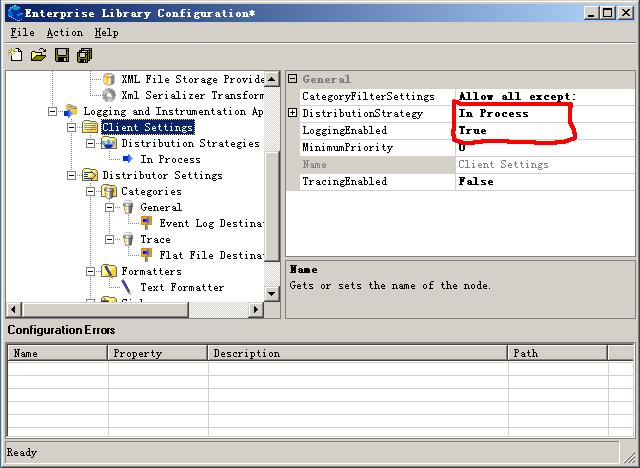Collapse the Distributor Settings tree node

[72, 175]
